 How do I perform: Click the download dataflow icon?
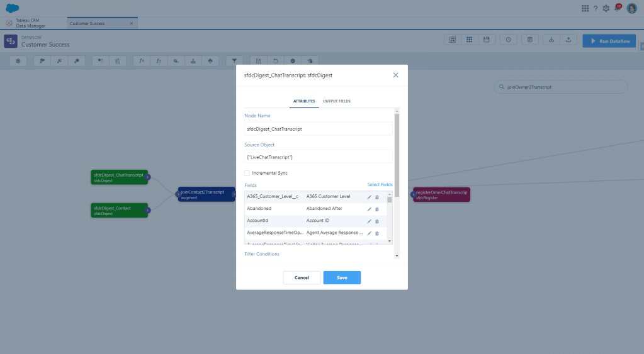pyautogui.click(x=551, y=40)
